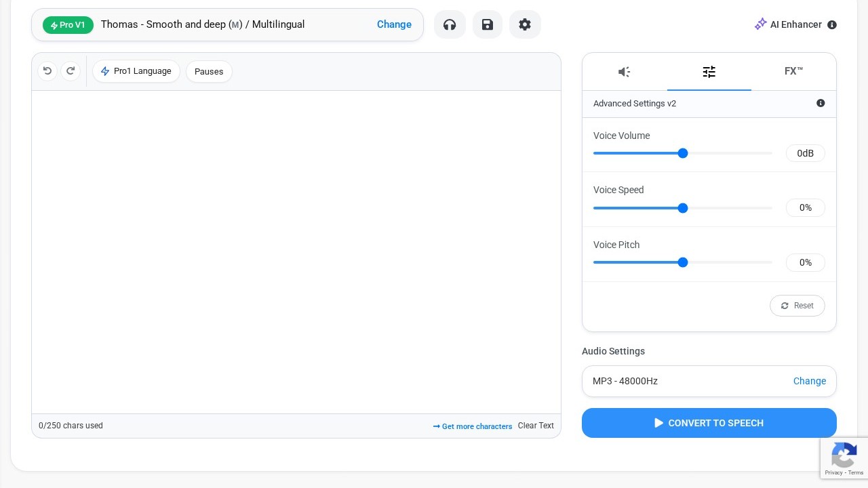This screenshot has width=868, height=488.
Task: Click the undo arrow icon
Action: [x=47, y=71]
